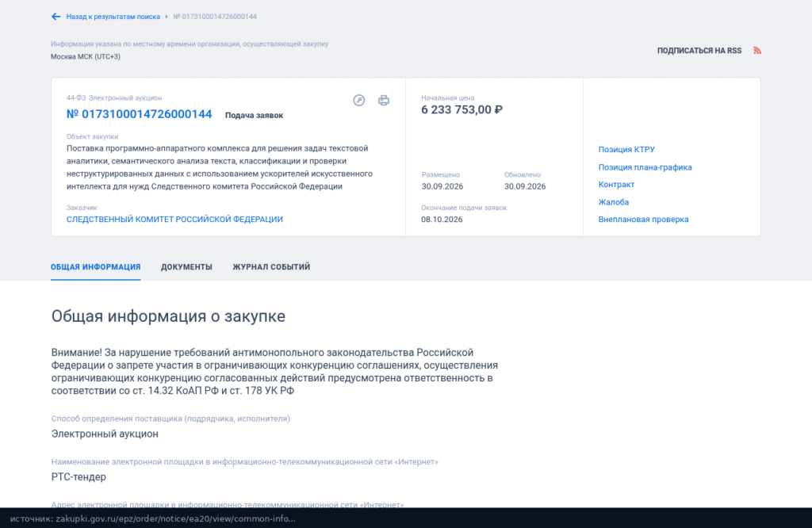
Task: Click the back arrow icon
Action: click(56, 17)
